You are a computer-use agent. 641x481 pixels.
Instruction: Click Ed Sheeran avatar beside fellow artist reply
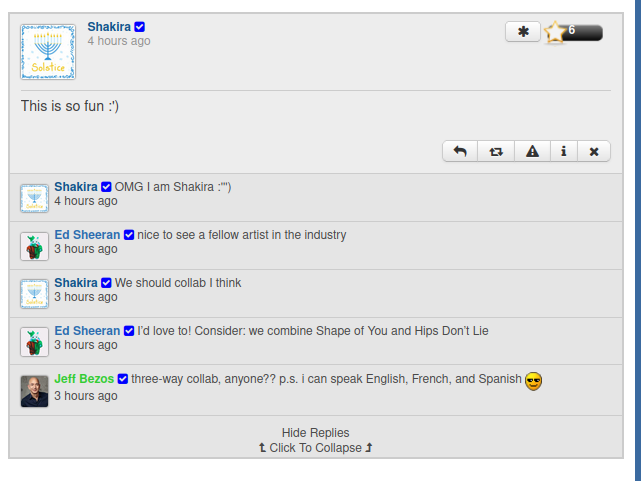(x=34, y=246)
